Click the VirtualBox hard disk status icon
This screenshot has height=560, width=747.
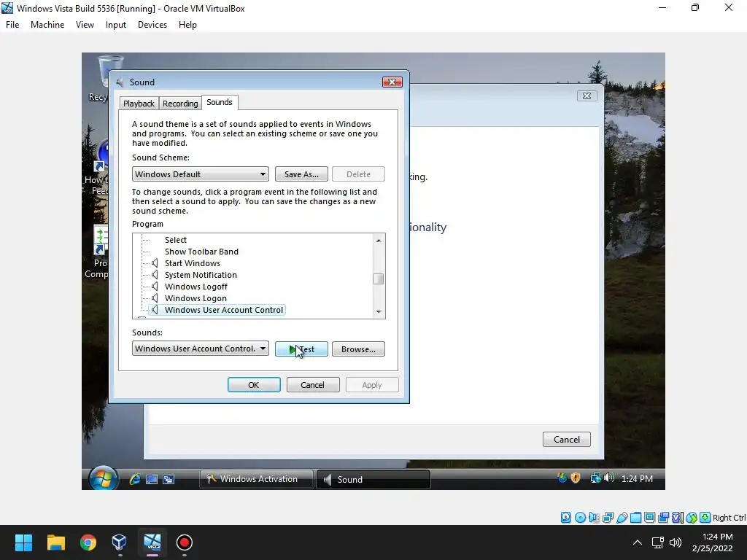point(565,518)
